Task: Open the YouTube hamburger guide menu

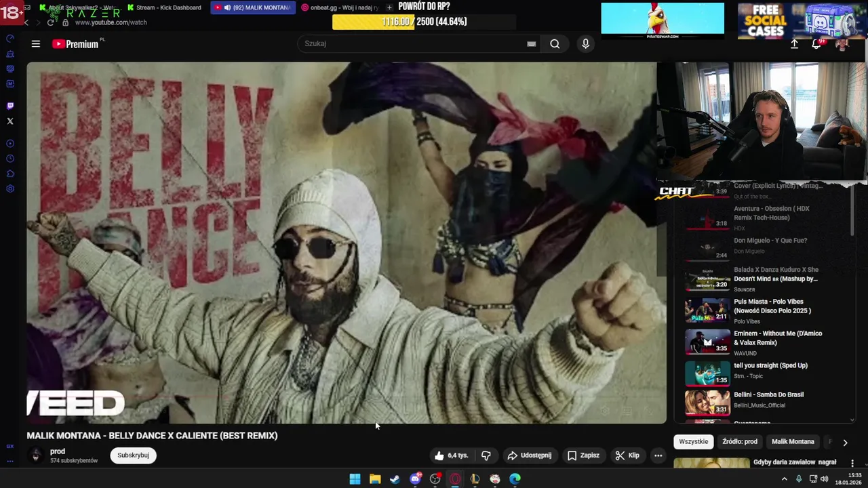Action: pyautogui.click(x=35, y=44)
